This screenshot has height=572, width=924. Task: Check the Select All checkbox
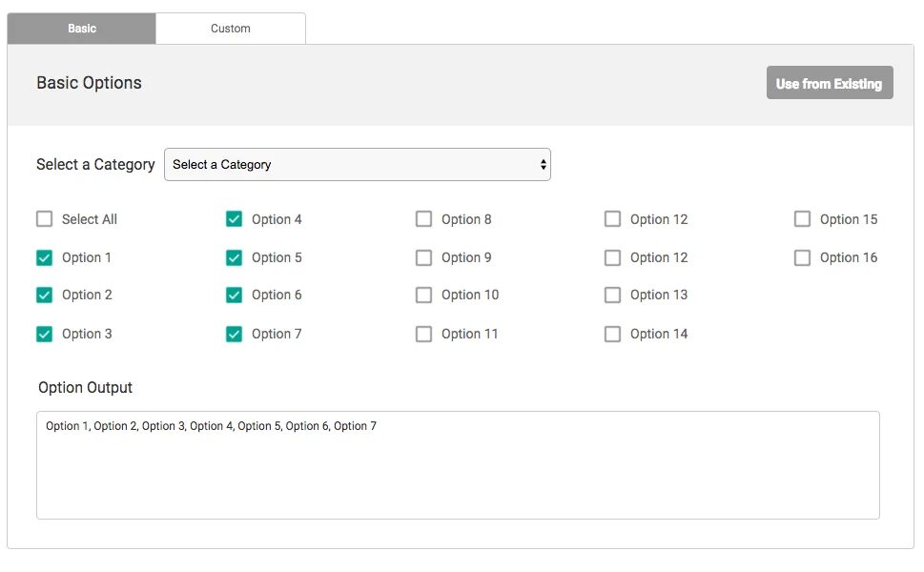pos(45,219)
